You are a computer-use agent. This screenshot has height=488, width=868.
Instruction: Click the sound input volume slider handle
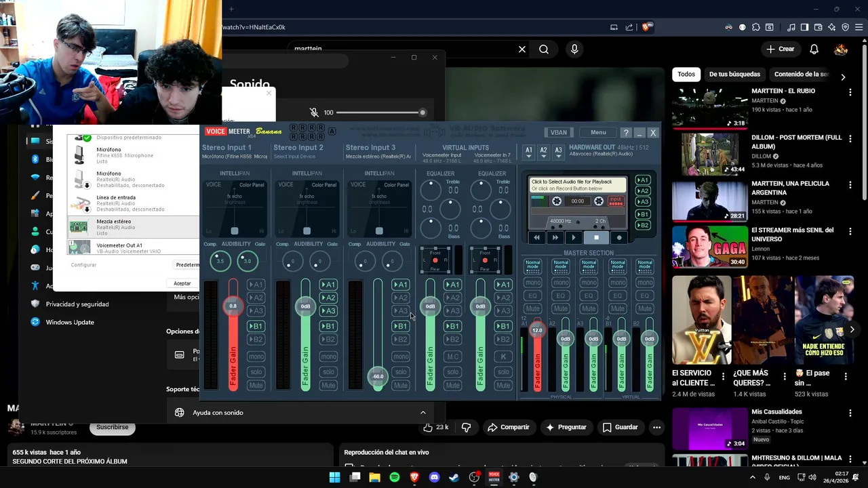(422, 113)
